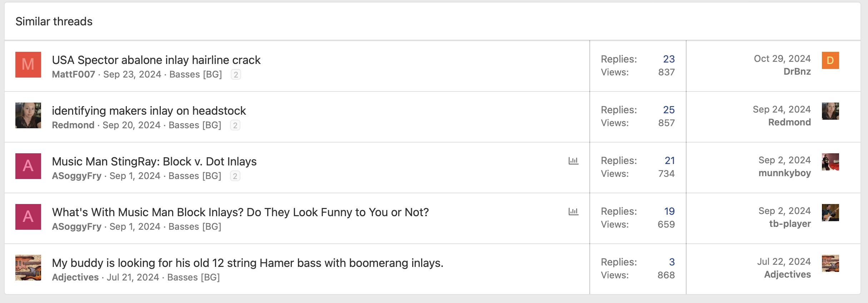This screenshot has height=303, width=868.
Task: Open identifying makers inlay on headstock thread
Action: (x=149, y=110)
